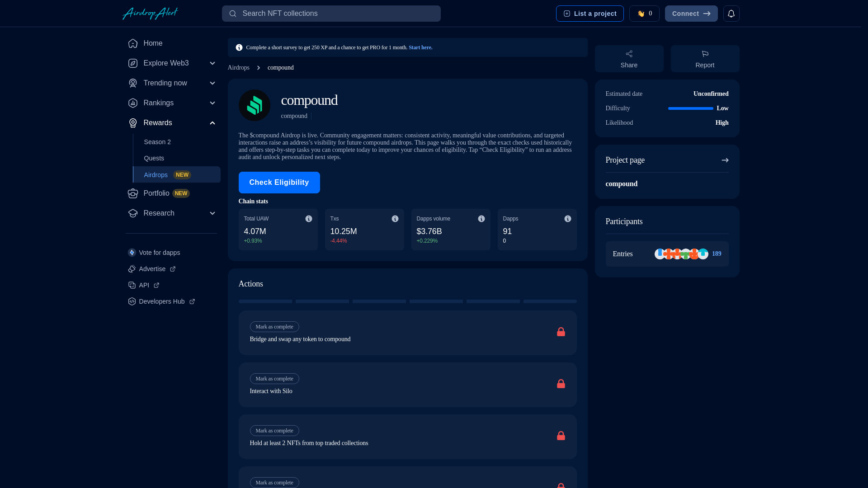Open notifications bell icon
Image resolution: width=868 pixels, height=488 pixels.
731,14
